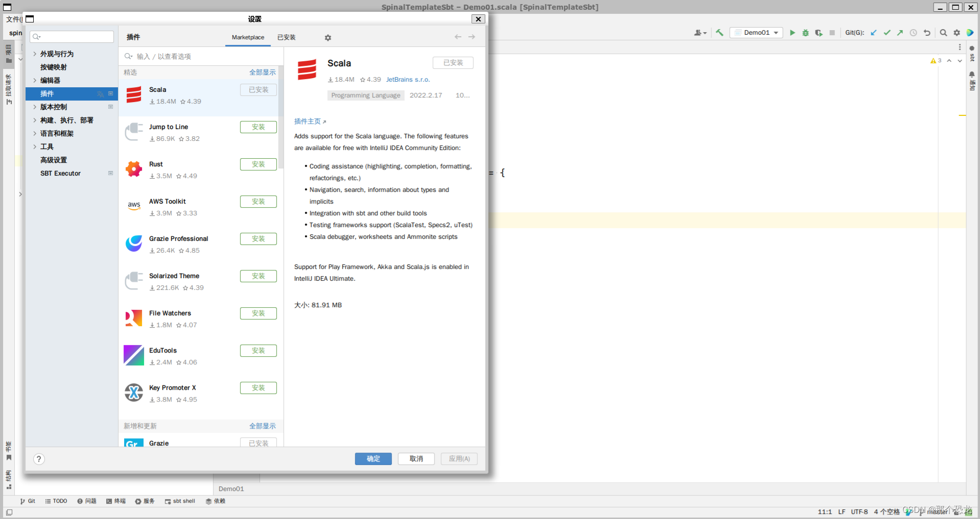The image size is (980, 519).
Task: Click Git push arrow icon
Action: click(900, 33)
